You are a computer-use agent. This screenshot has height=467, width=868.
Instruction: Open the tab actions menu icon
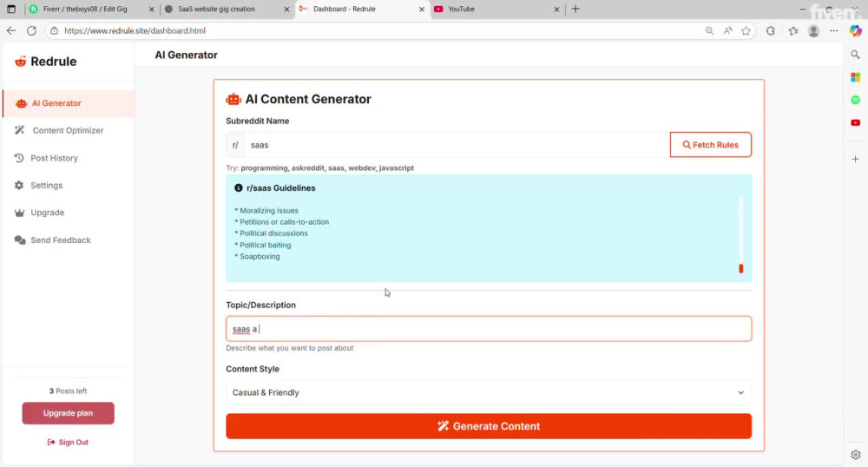pyautogui.click(x=11, y=9)
